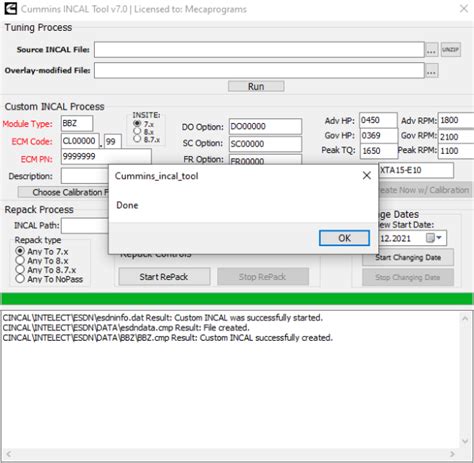
Task: Select Any To 7.x repack type
Action: (20, 251)
